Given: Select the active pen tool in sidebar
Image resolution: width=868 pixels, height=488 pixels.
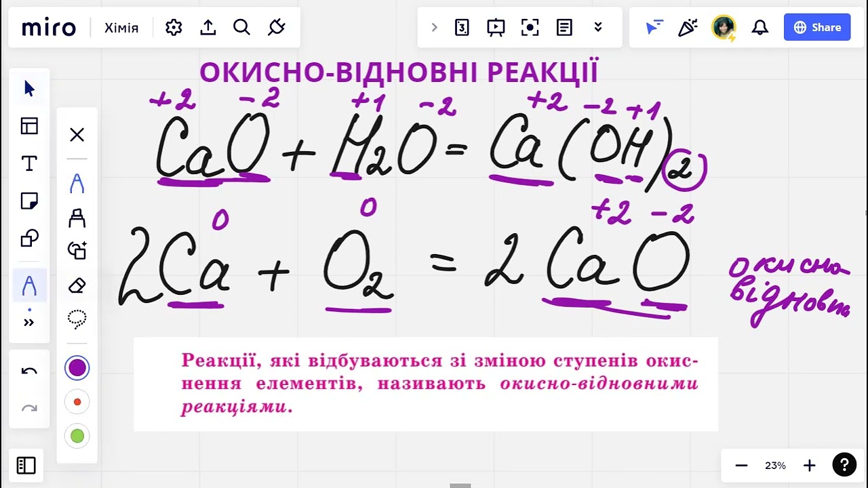Looking at the screenshot, I should (x=29, y=286).
